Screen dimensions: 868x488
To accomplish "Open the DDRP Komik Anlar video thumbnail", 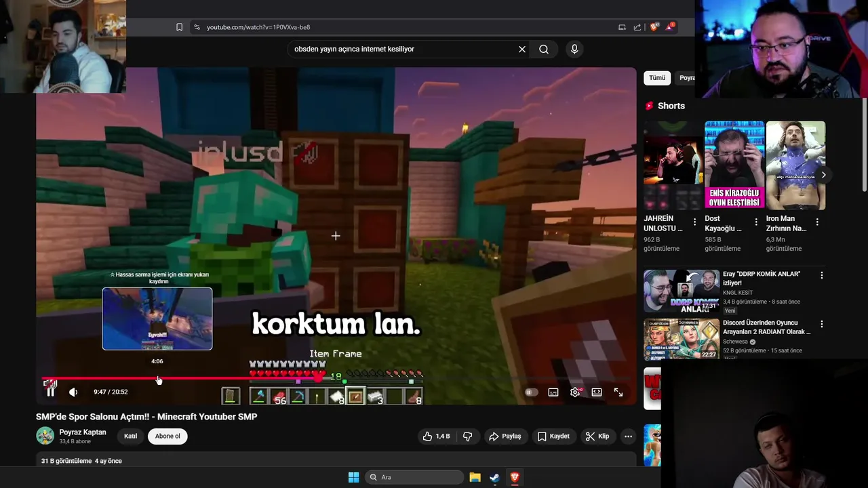I will click(682, 291).
